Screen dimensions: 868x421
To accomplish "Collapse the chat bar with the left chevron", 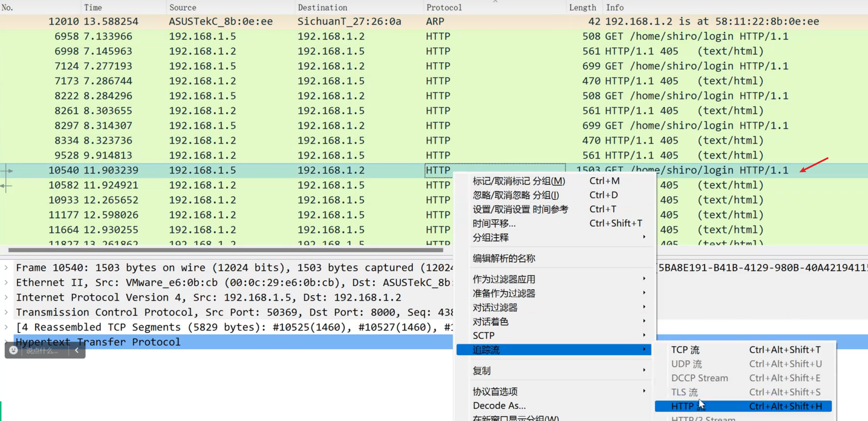I will (77, 350).
